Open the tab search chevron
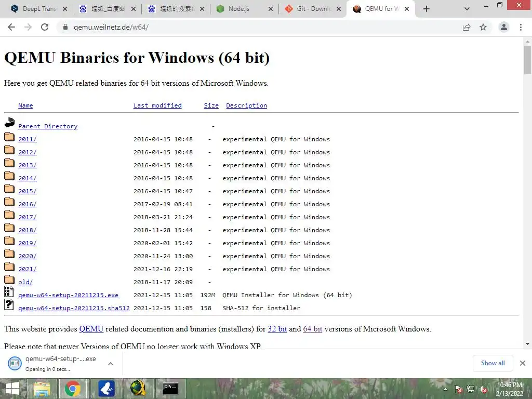This screenshot has height=399, width=532. [467, 9]
